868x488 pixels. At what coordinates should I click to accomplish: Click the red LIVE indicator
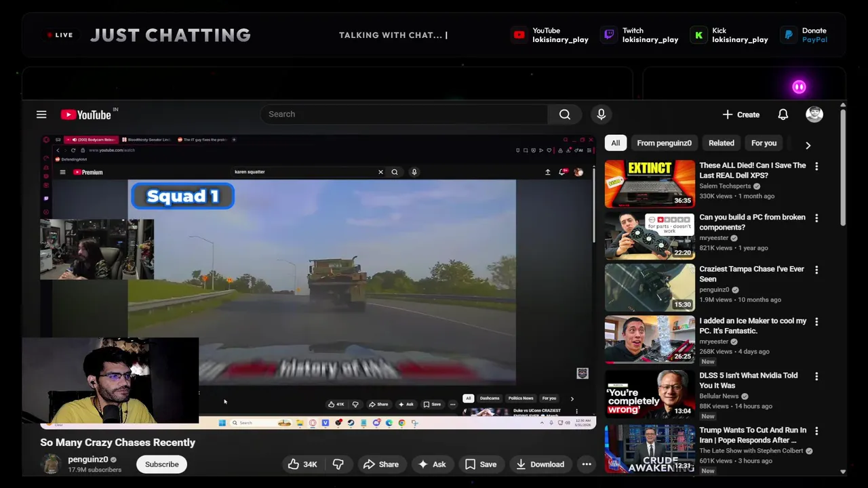[x=60, y=35]
